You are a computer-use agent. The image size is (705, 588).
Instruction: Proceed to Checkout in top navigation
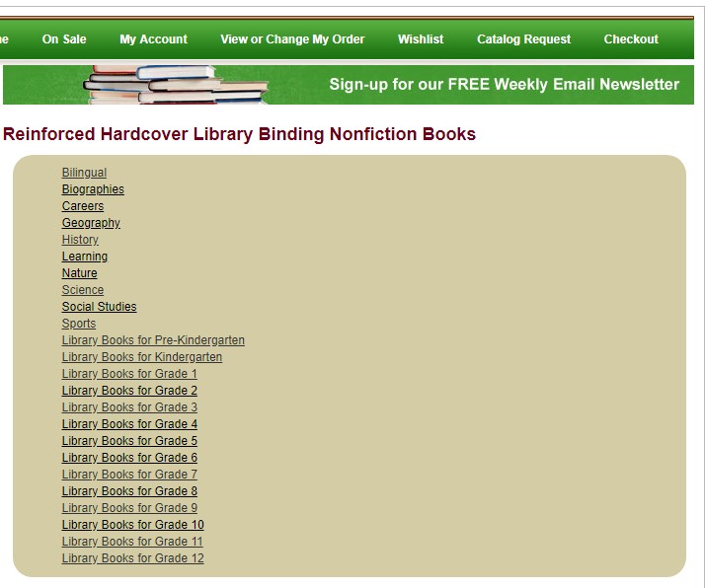(631, 39)
